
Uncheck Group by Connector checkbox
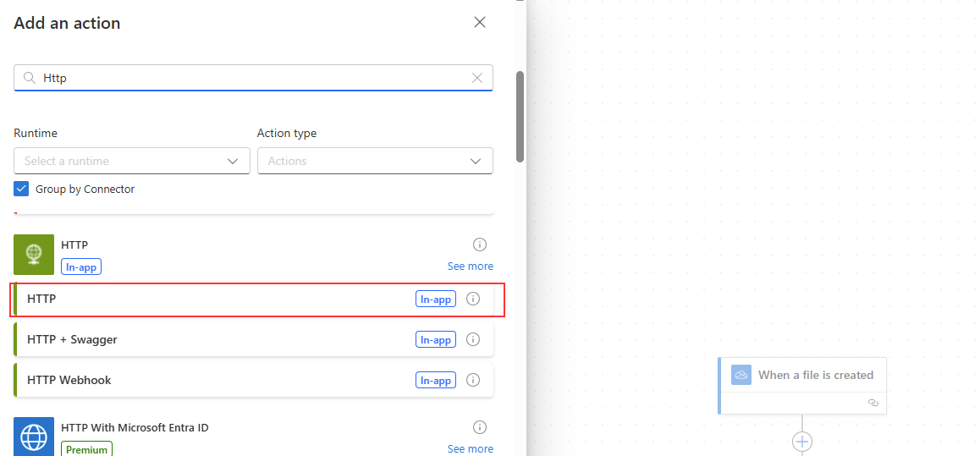[x=22, y=189]
